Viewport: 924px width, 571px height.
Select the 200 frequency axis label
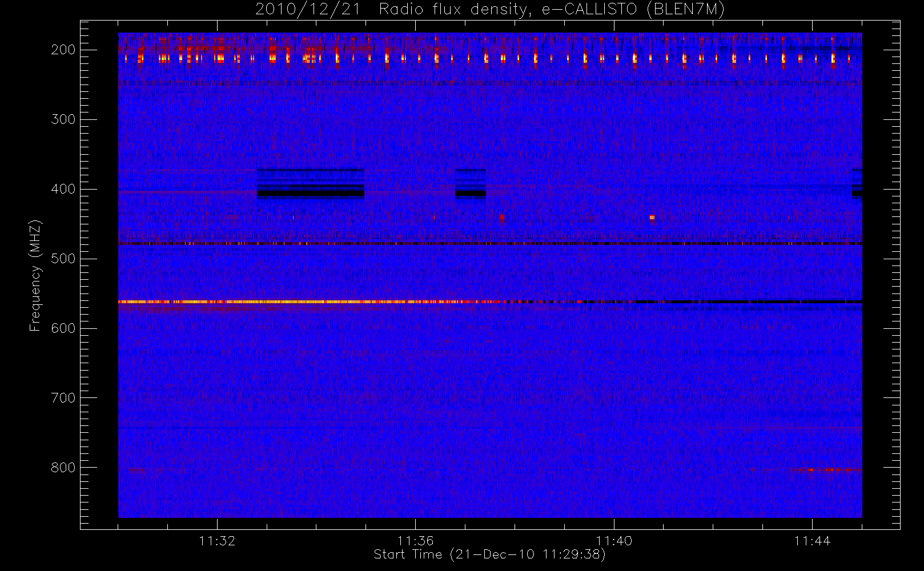63,50
